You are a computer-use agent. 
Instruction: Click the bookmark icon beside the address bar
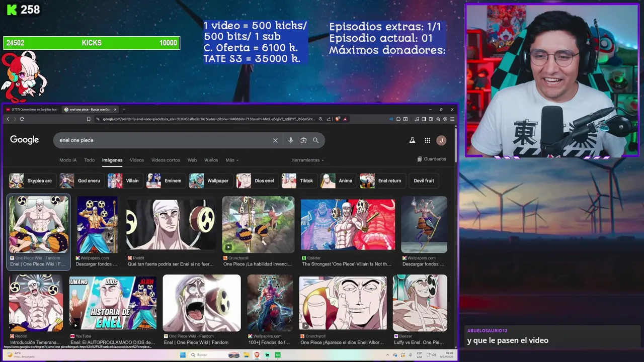pos(89,119)
